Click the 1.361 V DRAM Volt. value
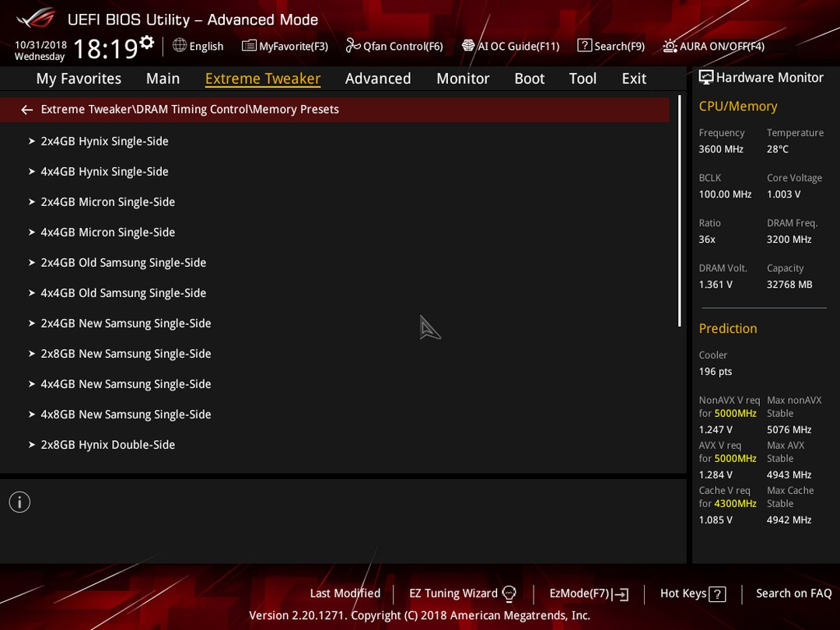The width and height of the screenshot is (840, 630). 716,285
